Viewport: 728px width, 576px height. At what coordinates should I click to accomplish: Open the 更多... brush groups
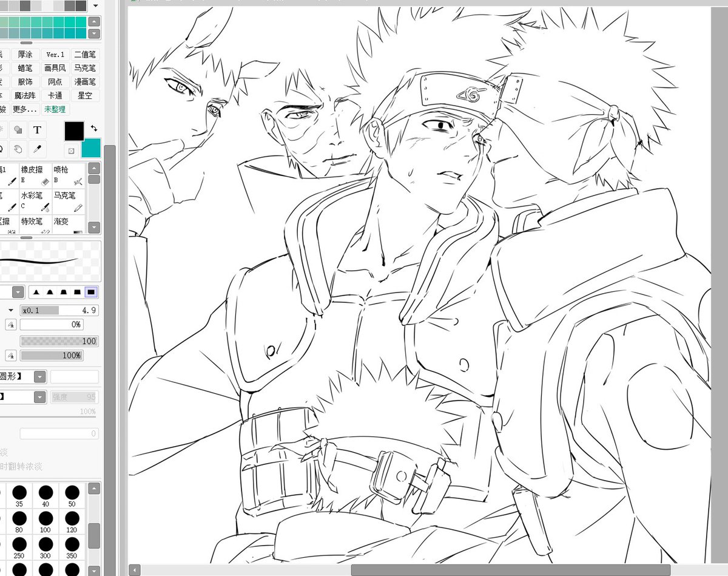(x=25, y=110)
